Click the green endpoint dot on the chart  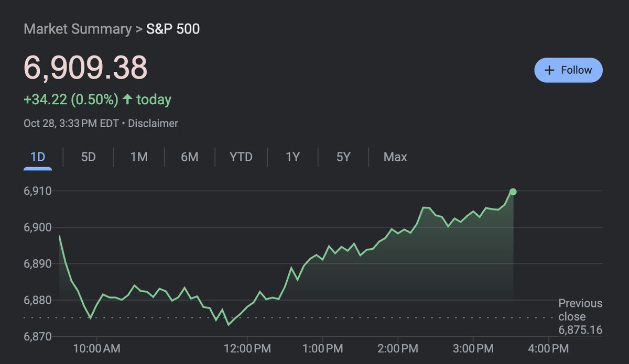[x=513, y=192]
